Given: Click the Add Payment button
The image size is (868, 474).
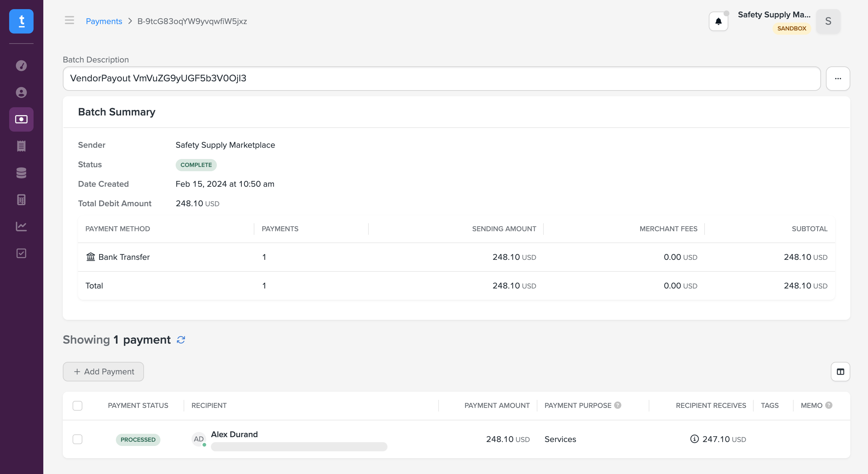Looking at the screenshot, I should tap(103, 372).
